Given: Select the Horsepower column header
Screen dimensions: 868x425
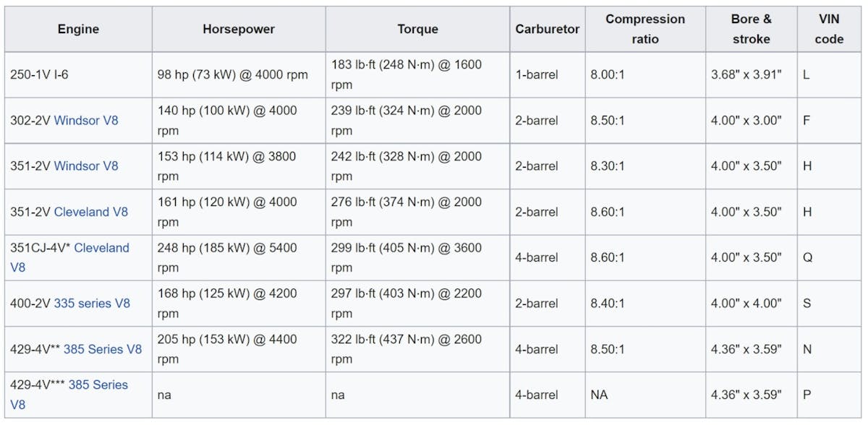Looking at the screenshot, I should pos(239,30).
